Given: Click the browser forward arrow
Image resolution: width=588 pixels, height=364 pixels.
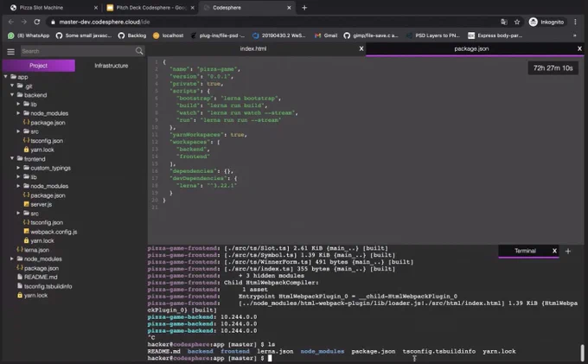Looking at the screenshot, I should point(24,22).
